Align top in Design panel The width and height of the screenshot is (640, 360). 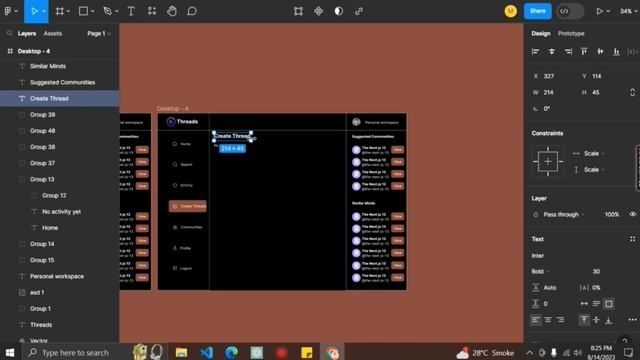tap(584, 51)
